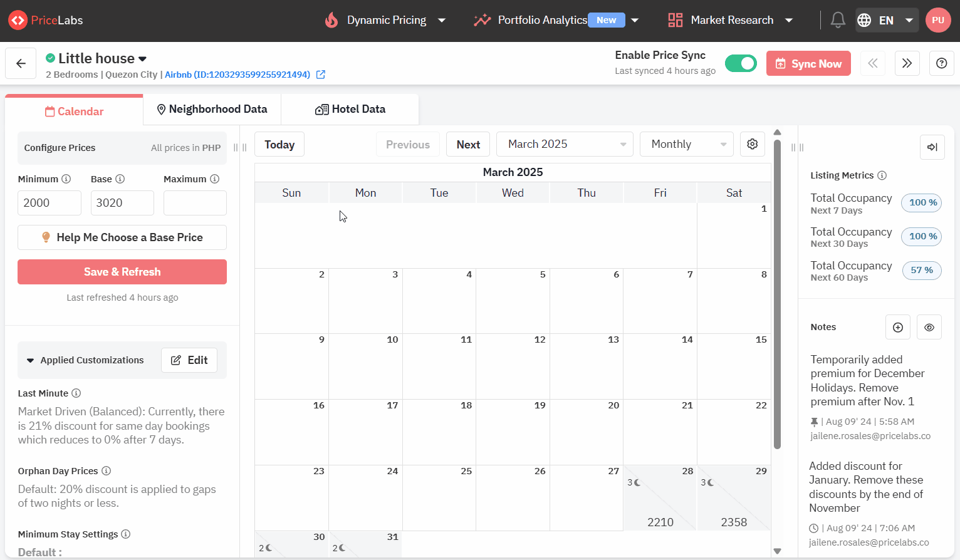Open March 2025 month dropdown
Viewport: 960px width, 560px height.
point(565,144)
